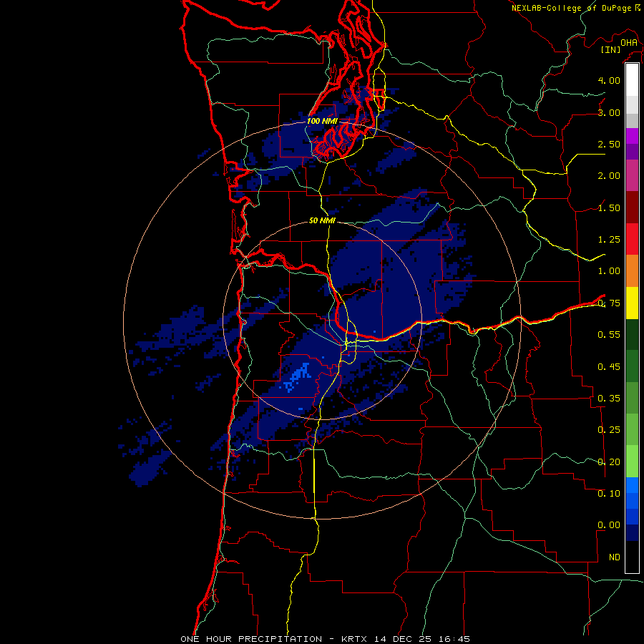Click the 50 NMI range ring label
The width and height of the screenshot is (644, 644).
coord(322,220)
